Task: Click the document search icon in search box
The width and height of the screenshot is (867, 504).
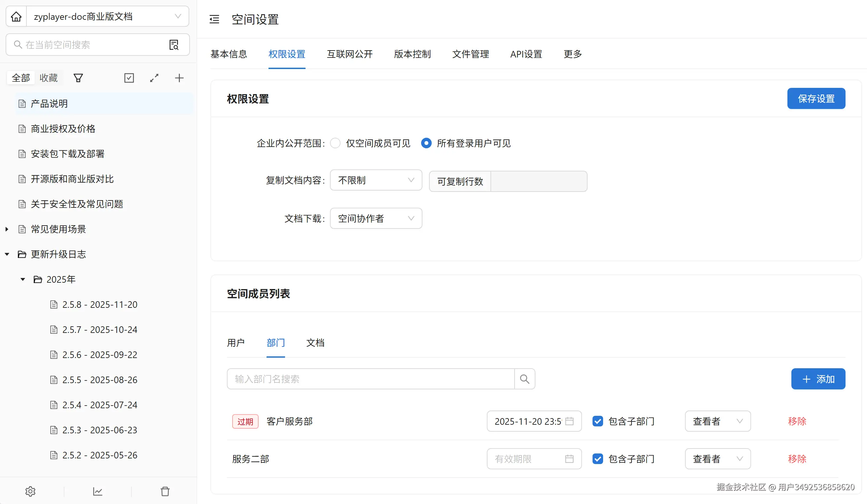Action: (x=174, y=45)
